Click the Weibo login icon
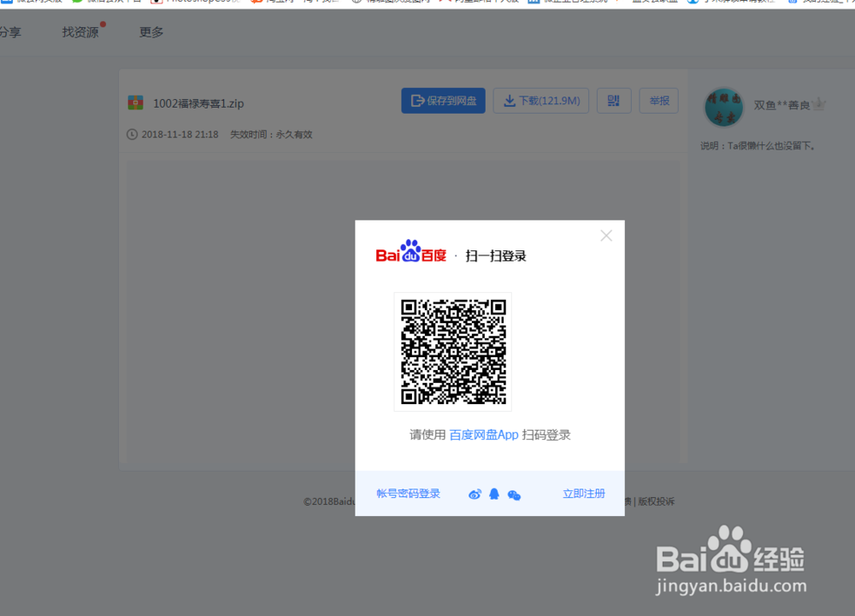This screenshot has width=855, height=616. coord(475,495)
